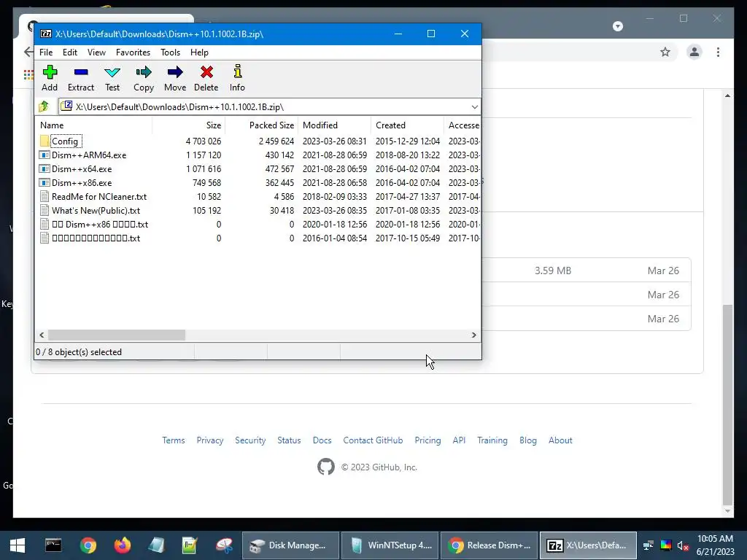The height and width of the screenshot is (560, 747).
Task: Open the Help menu
Action: (199, 52)
